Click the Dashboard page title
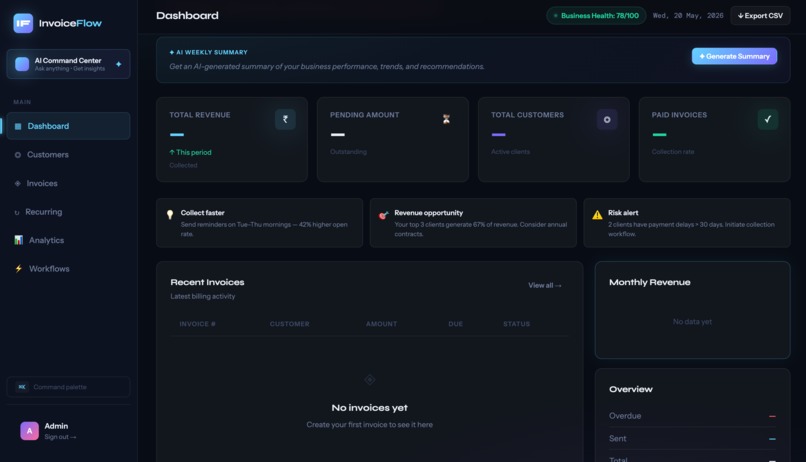 [187, 15]
